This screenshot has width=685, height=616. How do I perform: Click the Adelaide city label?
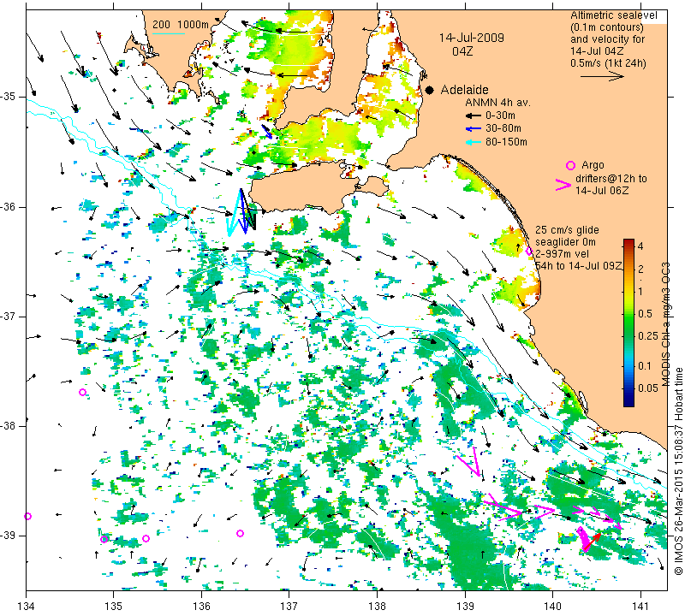(x=464, y=90)
